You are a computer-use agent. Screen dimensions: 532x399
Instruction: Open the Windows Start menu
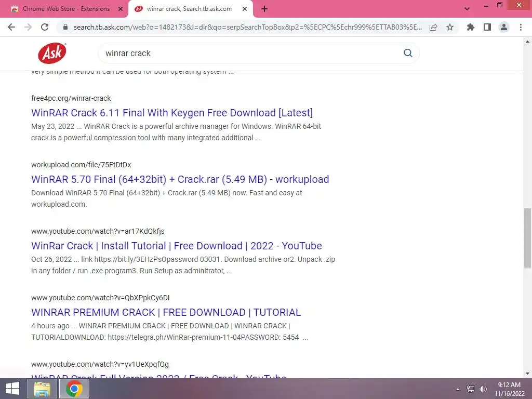[12, 389]
